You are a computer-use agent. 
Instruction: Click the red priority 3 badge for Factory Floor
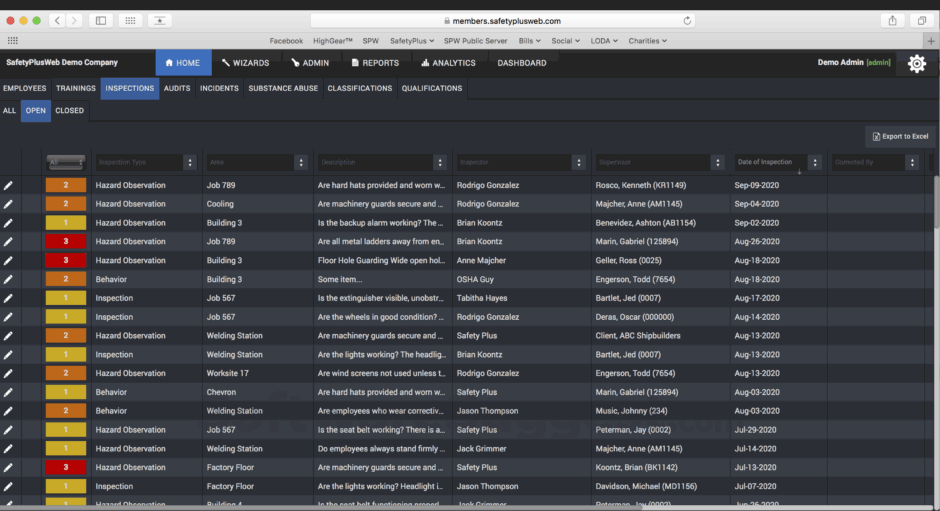[65, 467]
